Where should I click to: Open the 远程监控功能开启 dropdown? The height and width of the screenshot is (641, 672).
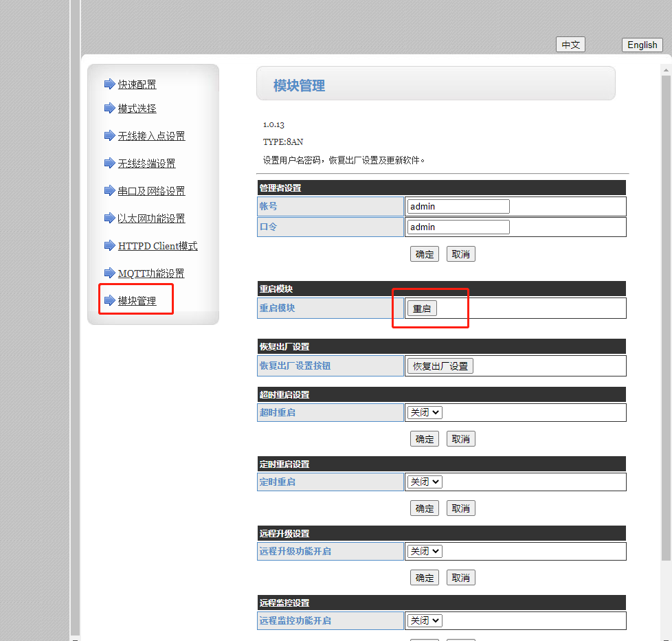425,621
